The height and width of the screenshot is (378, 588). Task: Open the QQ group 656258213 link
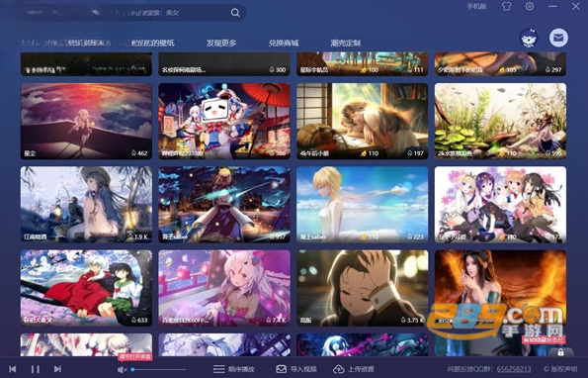click(514, 369)
